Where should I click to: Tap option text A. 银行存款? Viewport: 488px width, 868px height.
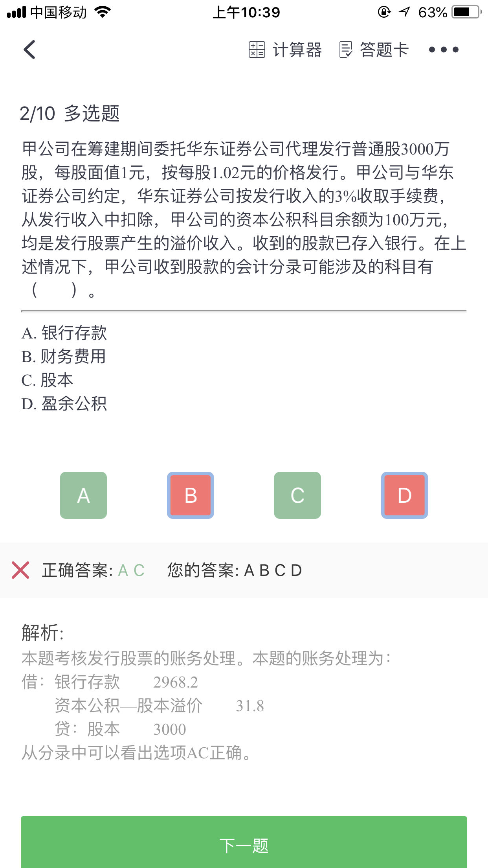(x=64, y=333)
